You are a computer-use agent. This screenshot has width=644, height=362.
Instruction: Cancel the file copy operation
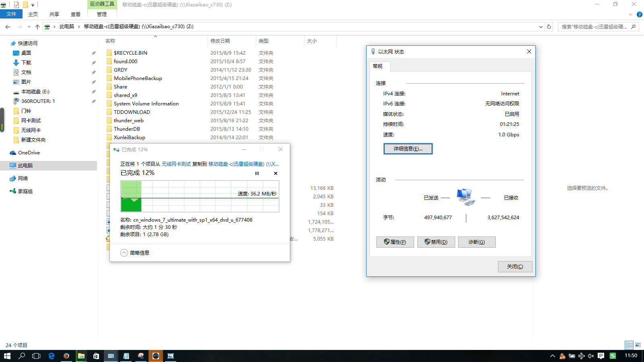276,173
